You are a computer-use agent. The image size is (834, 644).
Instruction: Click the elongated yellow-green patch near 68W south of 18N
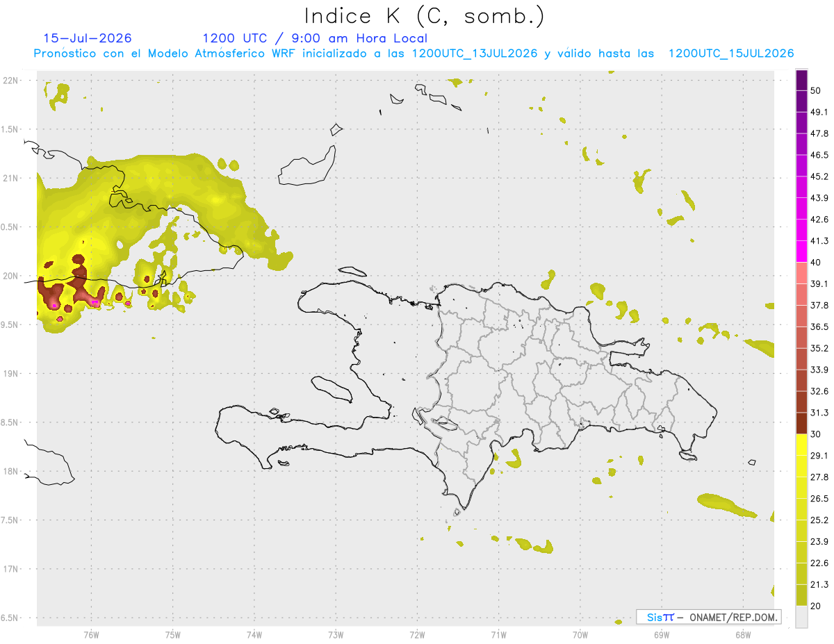pyautogui.click(x=726, y=505)
